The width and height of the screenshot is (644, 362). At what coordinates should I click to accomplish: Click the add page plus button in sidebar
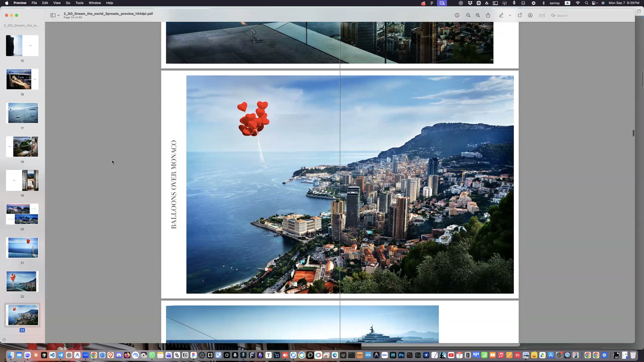click(4, 340)
